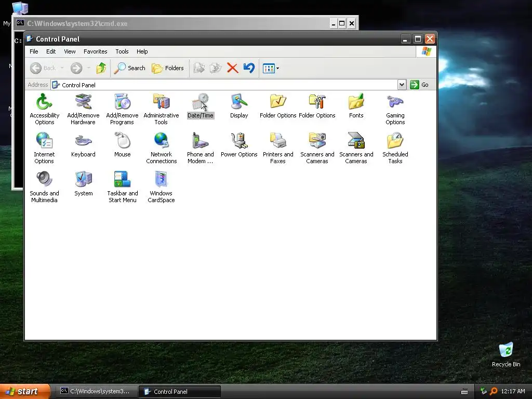Viewport: 532px width, 399px height.
Task: Open the Tools menu
Action: click(122, 51)
